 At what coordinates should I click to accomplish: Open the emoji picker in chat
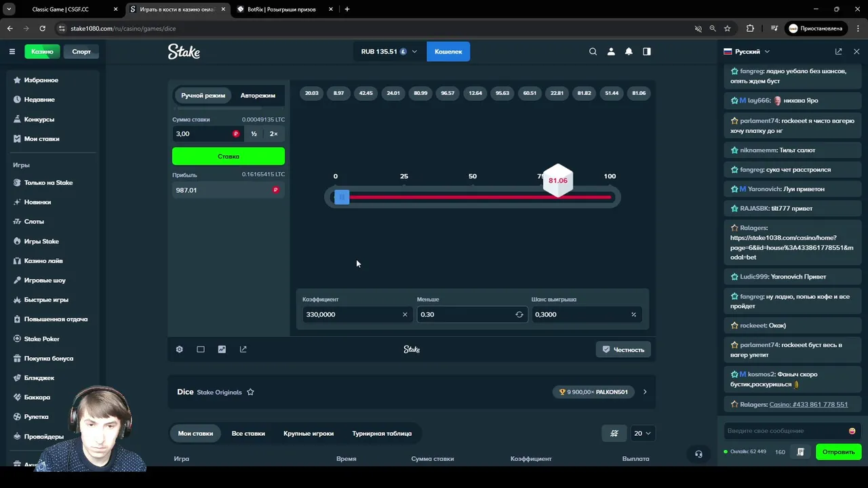852,431
